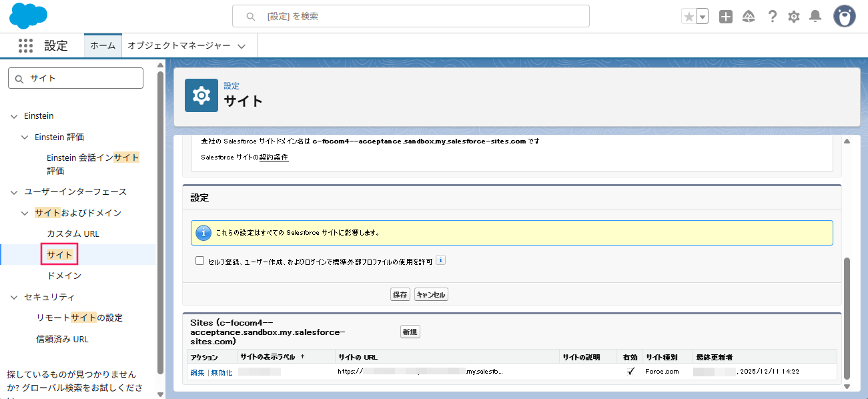Screen dimensions: 868x399
Task: Click the blue info icon in settings notice
Action: (x=203, y=234)
